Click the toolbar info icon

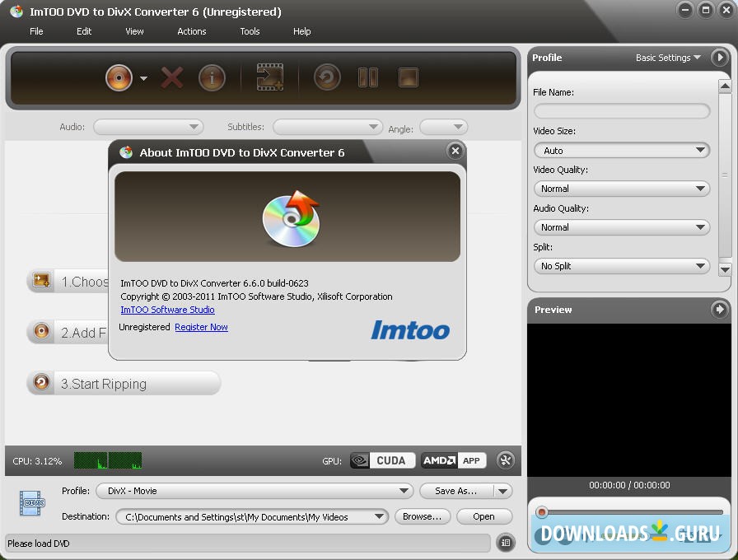point(212,77)
